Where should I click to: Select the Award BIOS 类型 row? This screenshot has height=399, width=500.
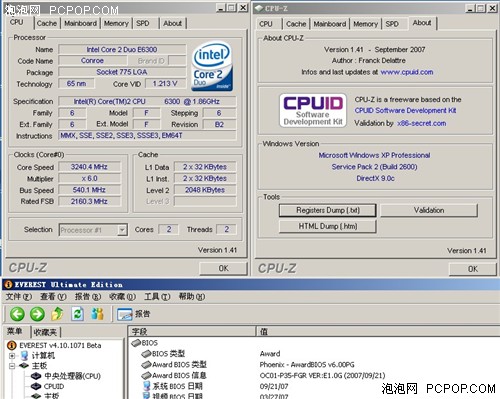tap(174, 365)
